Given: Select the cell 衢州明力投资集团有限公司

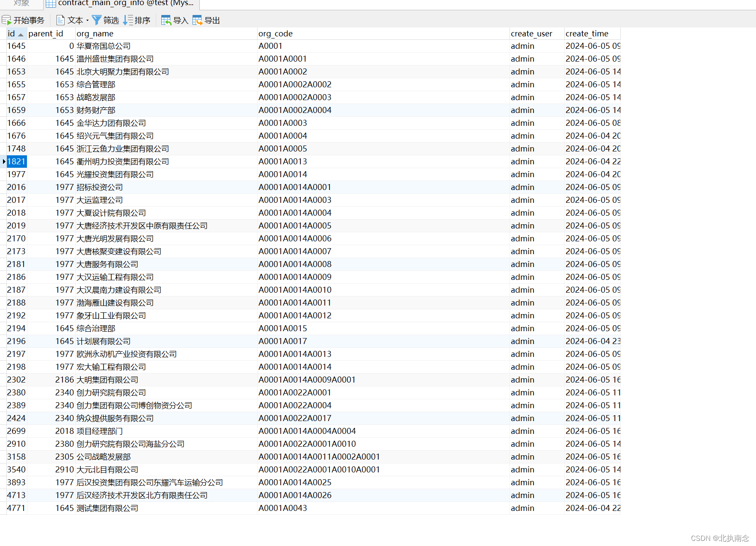Looking at the screenshot, I should pos(166,162).
